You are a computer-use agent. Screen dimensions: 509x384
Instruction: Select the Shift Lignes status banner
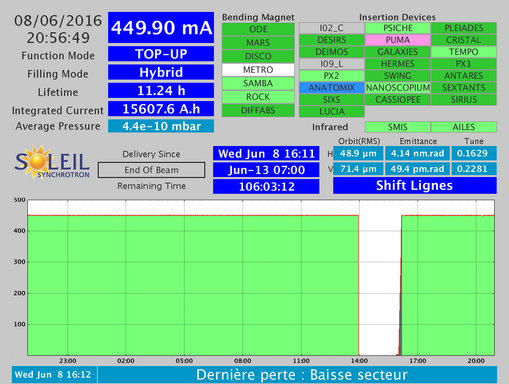415,185
